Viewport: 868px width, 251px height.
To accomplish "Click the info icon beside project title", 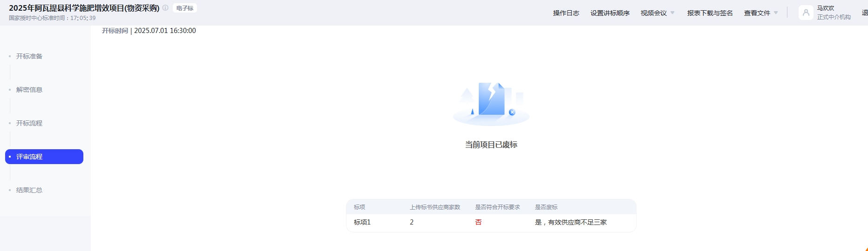I will [x=165, y=8].
